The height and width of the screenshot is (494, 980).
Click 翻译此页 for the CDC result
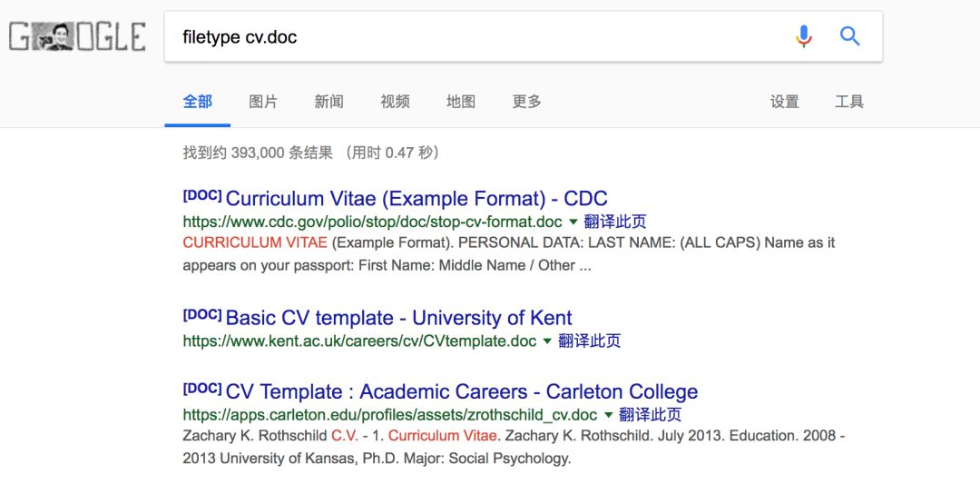615,222
